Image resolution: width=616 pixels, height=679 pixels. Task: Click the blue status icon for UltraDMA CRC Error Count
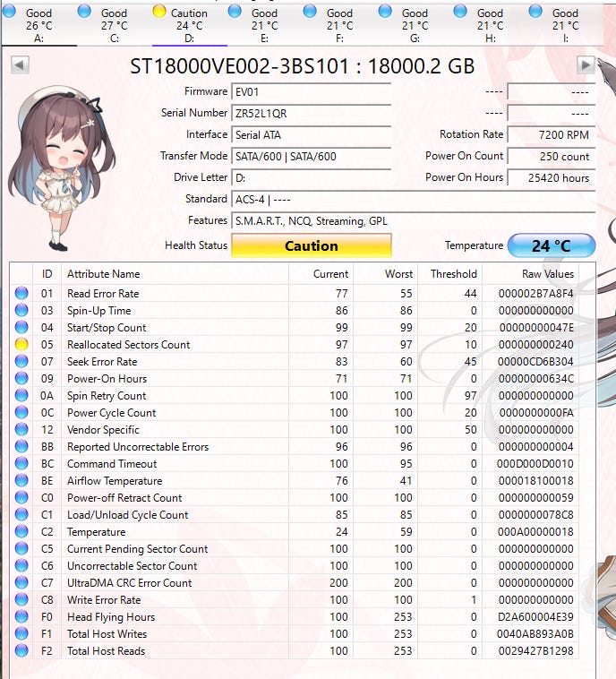pos(21,582)
